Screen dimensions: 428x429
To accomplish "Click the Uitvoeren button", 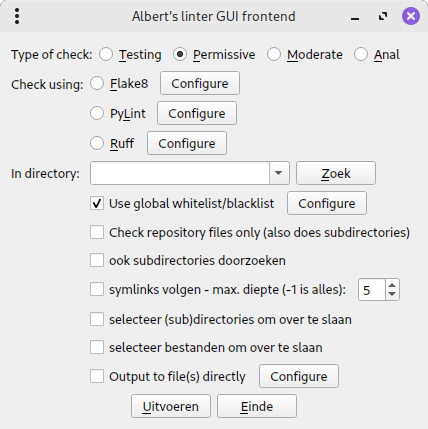I will (x=171, y=406).
